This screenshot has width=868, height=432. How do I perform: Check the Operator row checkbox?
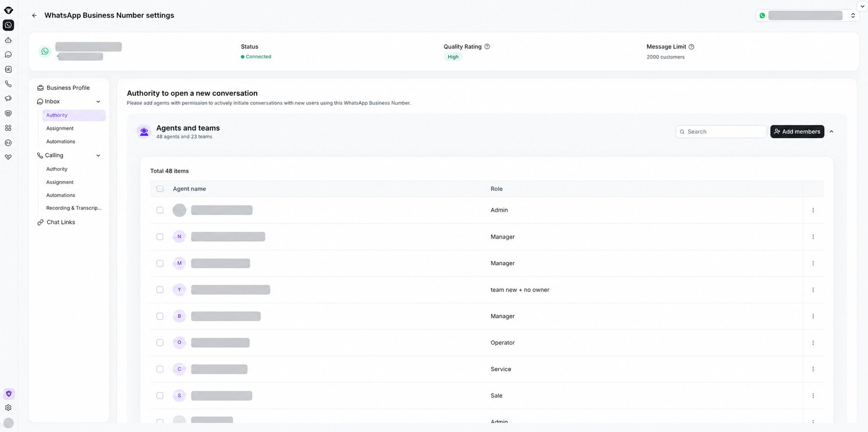tap(160, 343)
